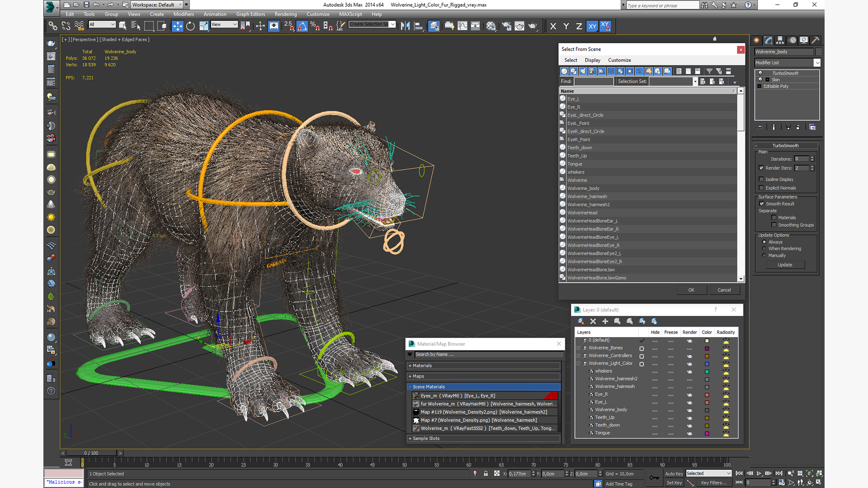
Task: Activate the Select Object tool
Action: tap(123, 26)
